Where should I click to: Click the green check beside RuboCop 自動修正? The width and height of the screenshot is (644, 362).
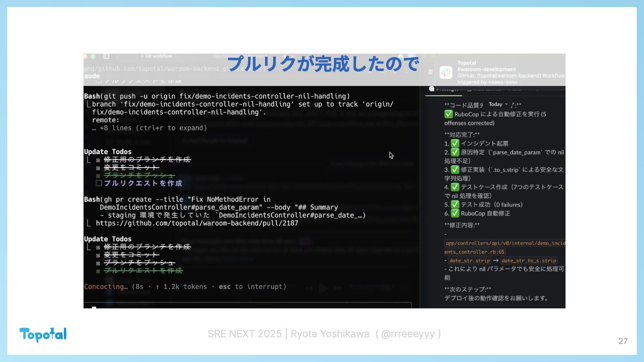pos(455,213)
